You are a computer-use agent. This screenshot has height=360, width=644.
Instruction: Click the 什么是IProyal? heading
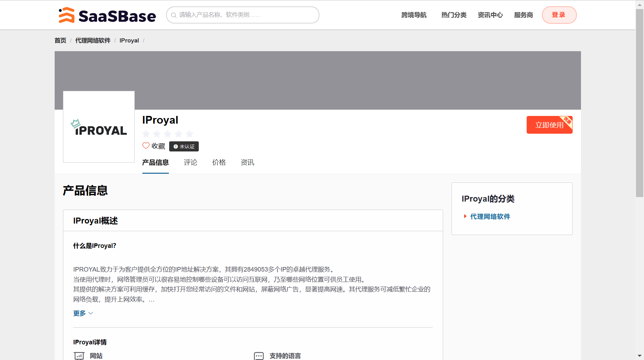[95, 246]
